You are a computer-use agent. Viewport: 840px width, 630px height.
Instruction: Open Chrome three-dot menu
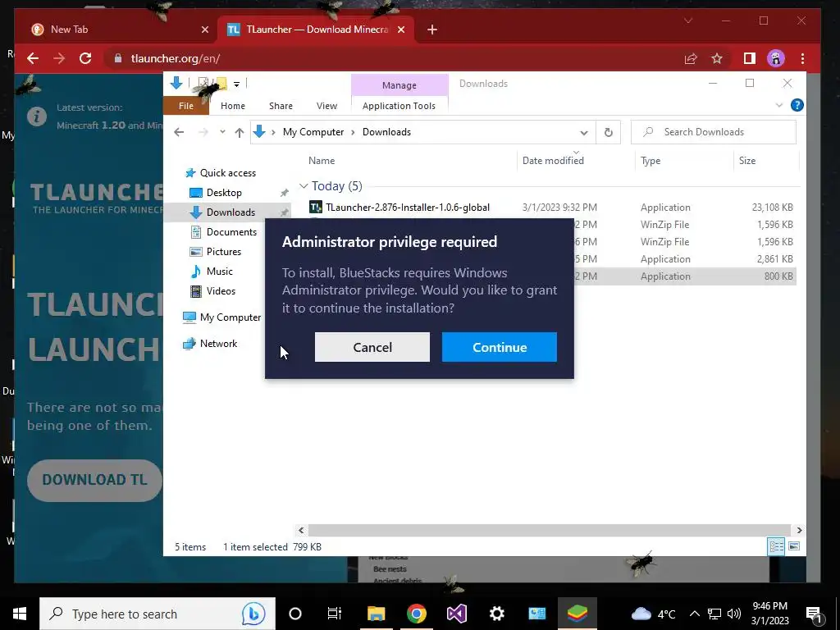(802, 58)
